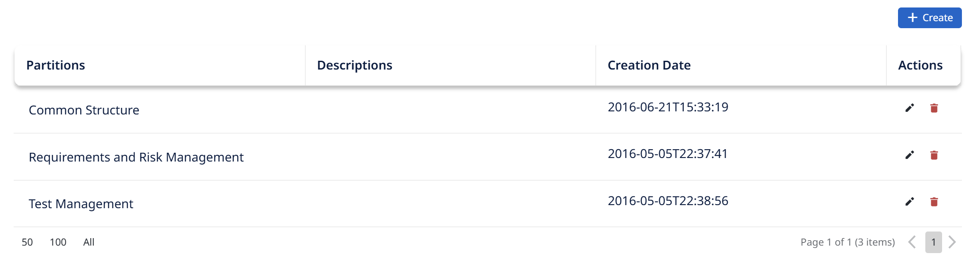
Task: Select the Test Management row name
Action: [x=81, y=204]
